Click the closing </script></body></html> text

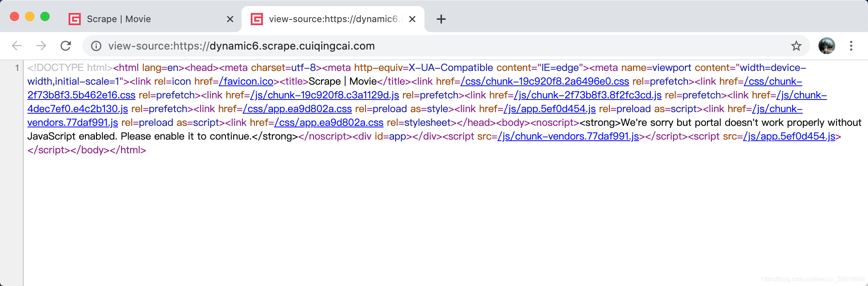87,150
